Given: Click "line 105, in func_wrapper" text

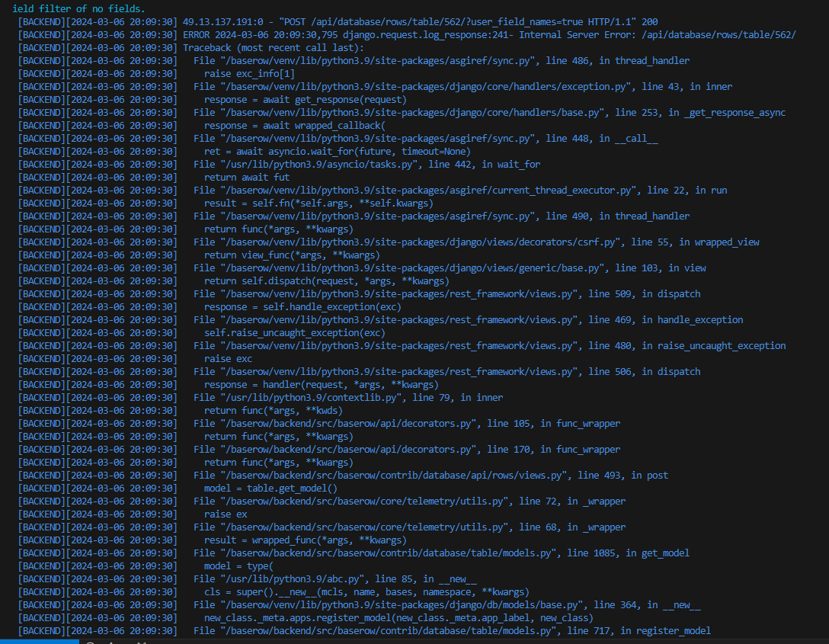Looking at the screenshot, I should coord(553,423).
